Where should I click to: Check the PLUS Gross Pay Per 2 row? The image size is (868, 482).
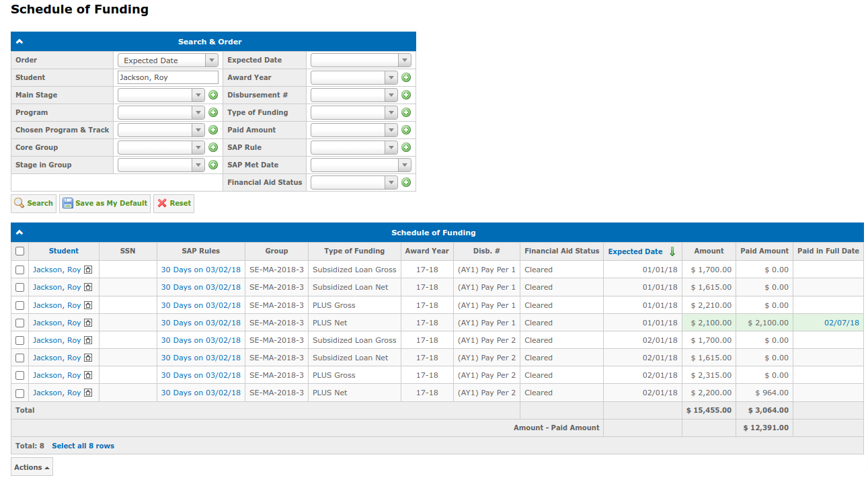(20, 375)
